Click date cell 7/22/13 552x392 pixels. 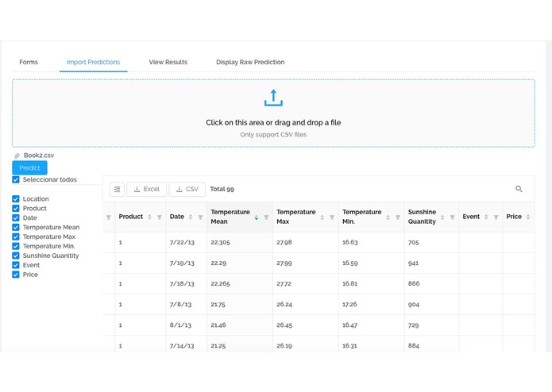point(182,242)
